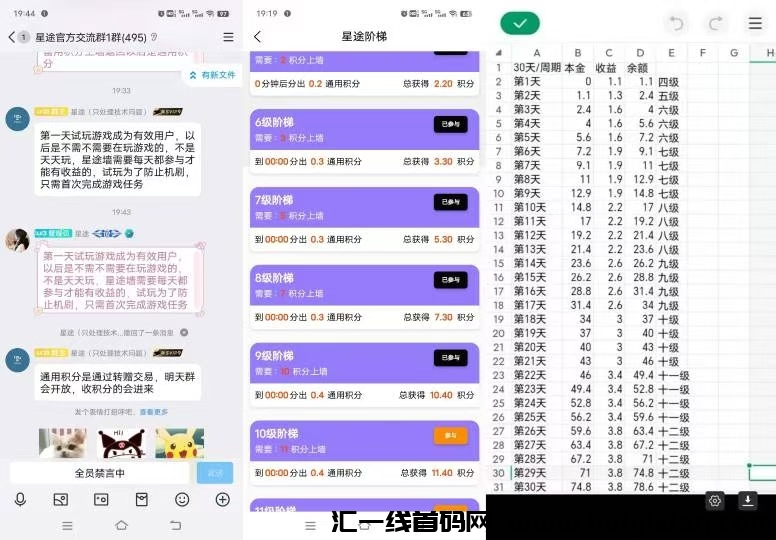
Task: Select the 本金 header cell
Action: (578, 68)
